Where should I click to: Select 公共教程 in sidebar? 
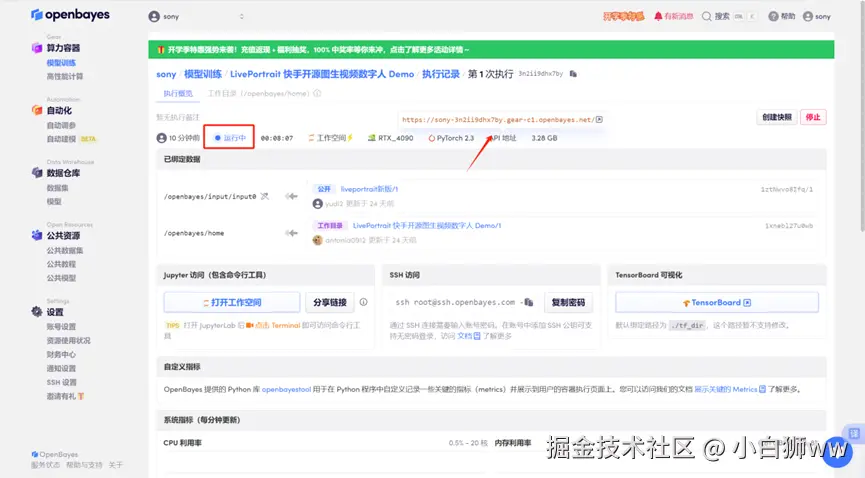point(61,264)
